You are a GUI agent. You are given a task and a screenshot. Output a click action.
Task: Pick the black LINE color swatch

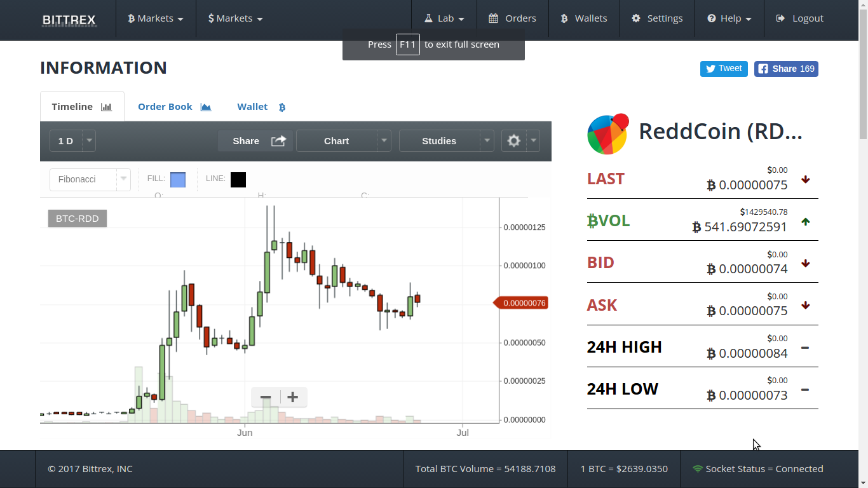coord(238,180)
